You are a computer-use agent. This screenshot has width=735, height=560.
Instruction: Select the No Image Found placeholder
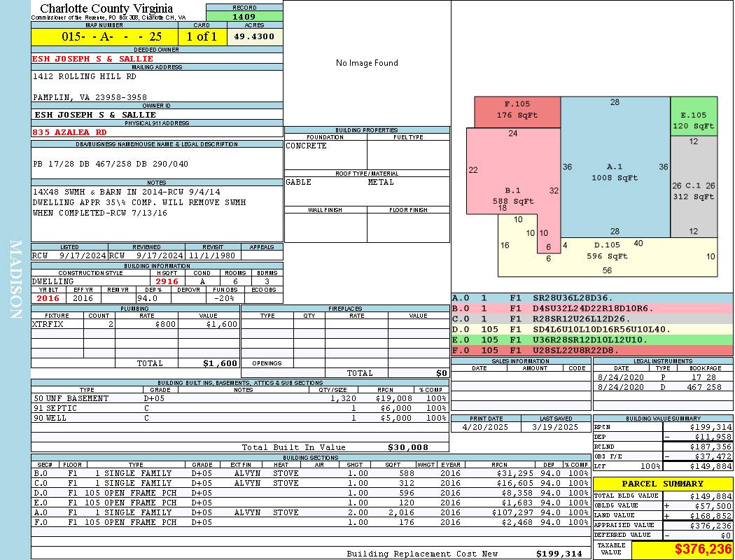[367, 63]
